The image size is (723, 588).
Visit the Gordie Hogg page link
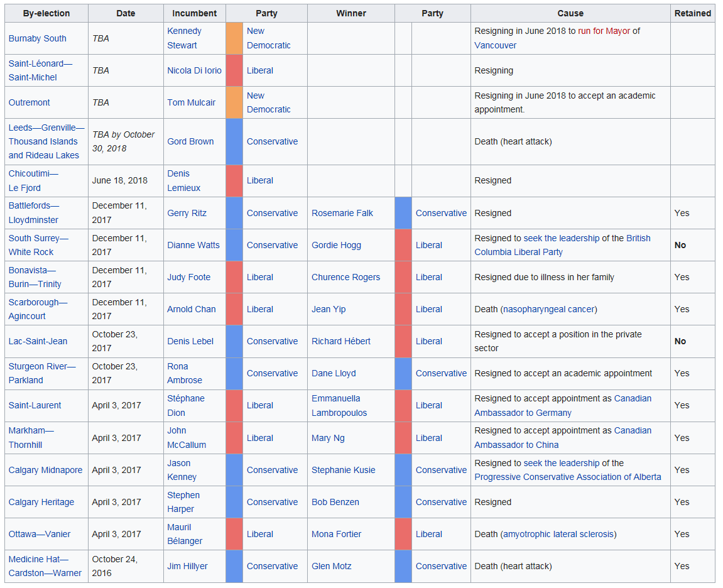(336, 245)
